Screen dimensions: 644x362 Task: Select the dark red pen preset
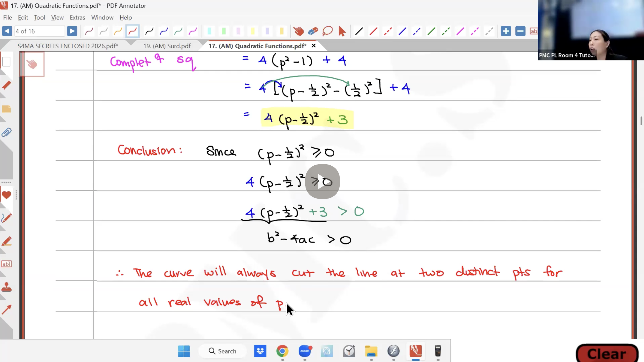(x=89, y=31)
